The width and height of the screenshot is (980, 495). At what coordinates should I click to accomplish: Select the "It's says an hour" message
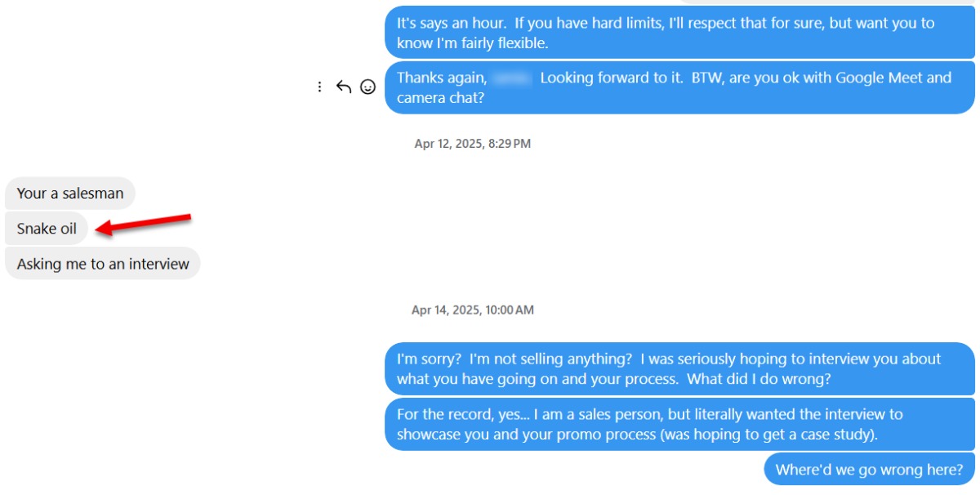click(679, 33)
